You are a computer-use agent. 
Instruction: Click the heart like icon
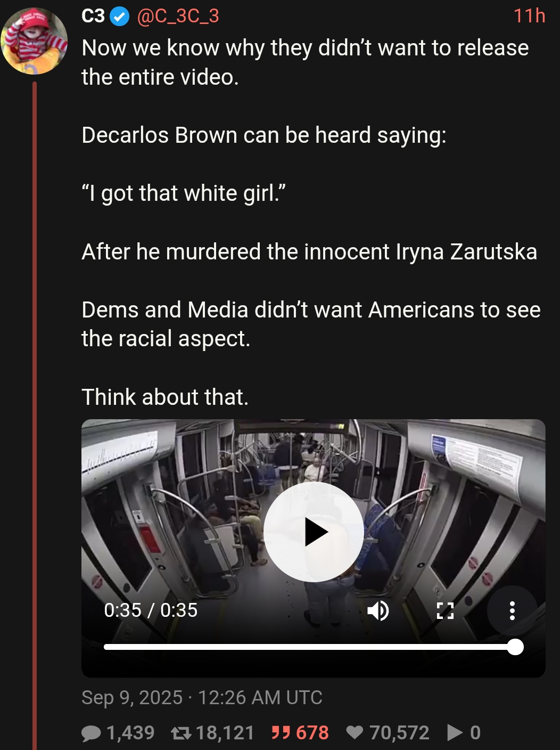click(355, 733)
